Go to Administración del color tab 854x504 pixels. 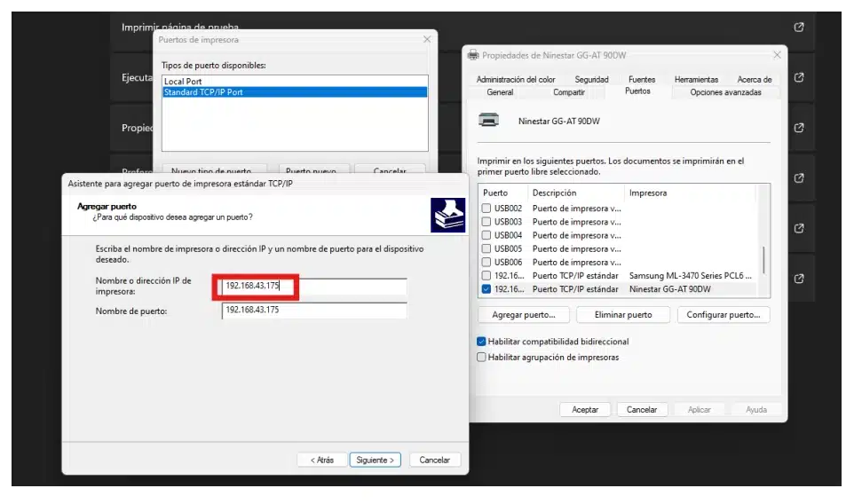point(516,80)
